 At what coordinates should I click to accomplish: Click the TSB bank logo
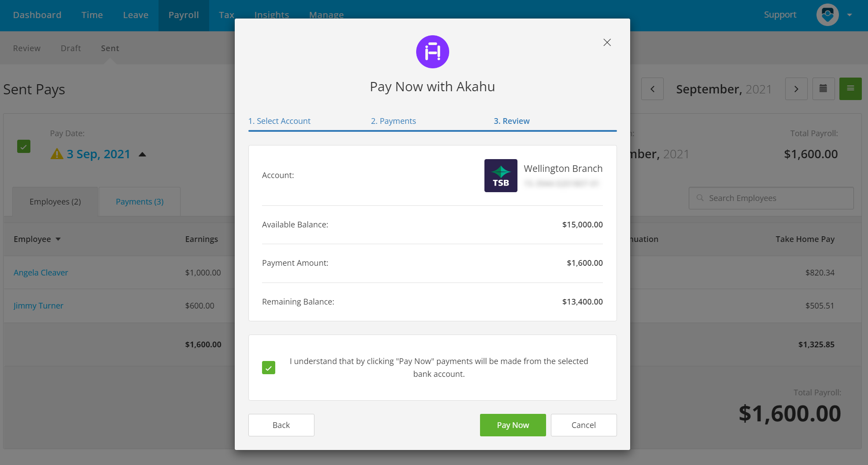pyautogui.click(x=501, y=175)
